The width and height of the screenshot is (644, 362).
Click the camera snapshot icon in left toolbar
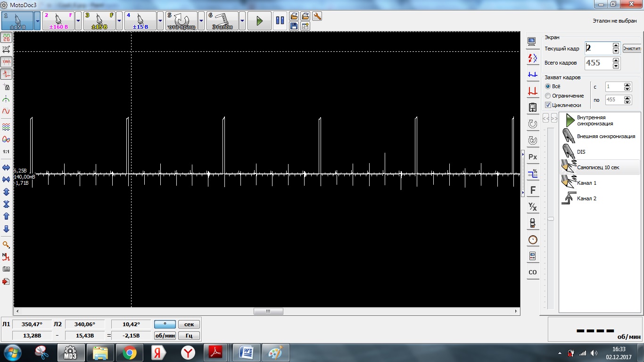[x=6, y=269]
